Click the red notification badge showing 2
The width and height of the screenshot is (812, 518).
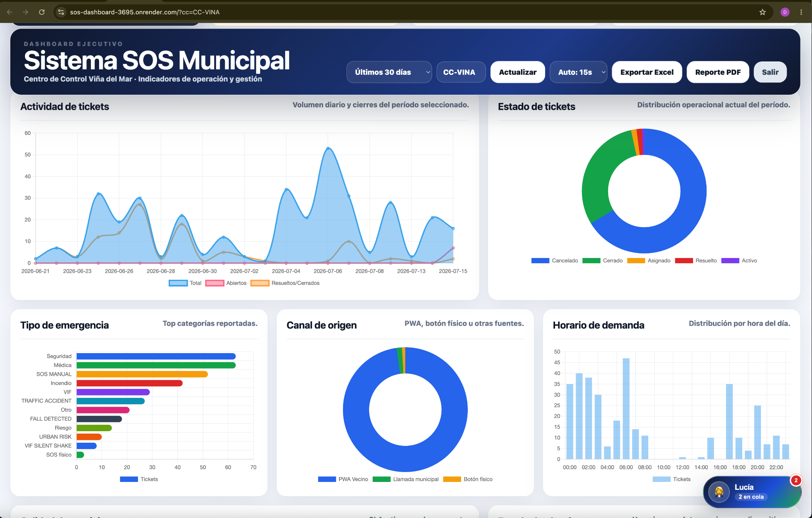(x=796, y=480)
